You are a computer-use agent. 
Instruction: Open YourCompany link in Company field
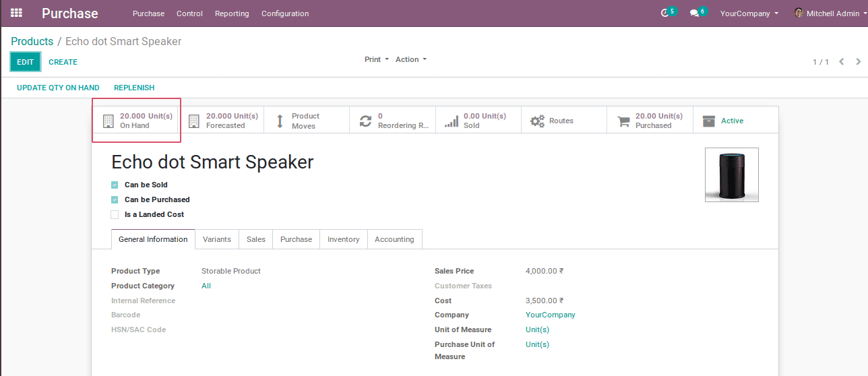[x=551, y=315]
